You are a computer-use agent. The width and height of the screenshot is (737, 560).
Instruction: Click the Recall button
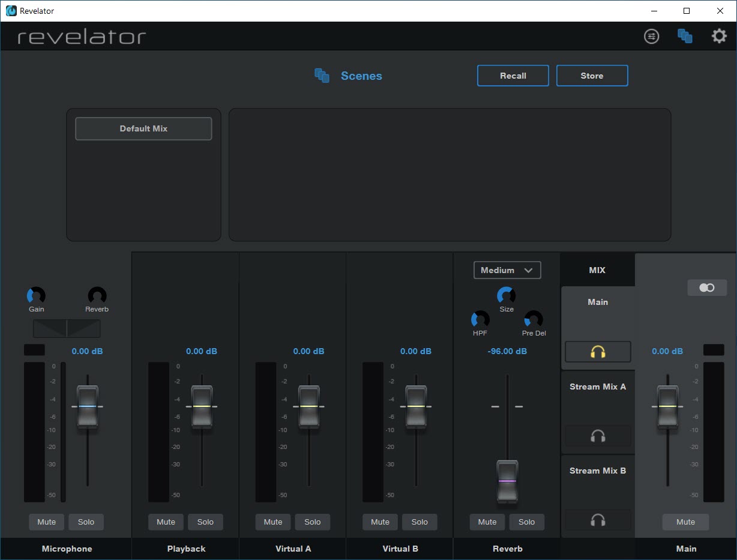pyautogui.click(x=513, y=76)
